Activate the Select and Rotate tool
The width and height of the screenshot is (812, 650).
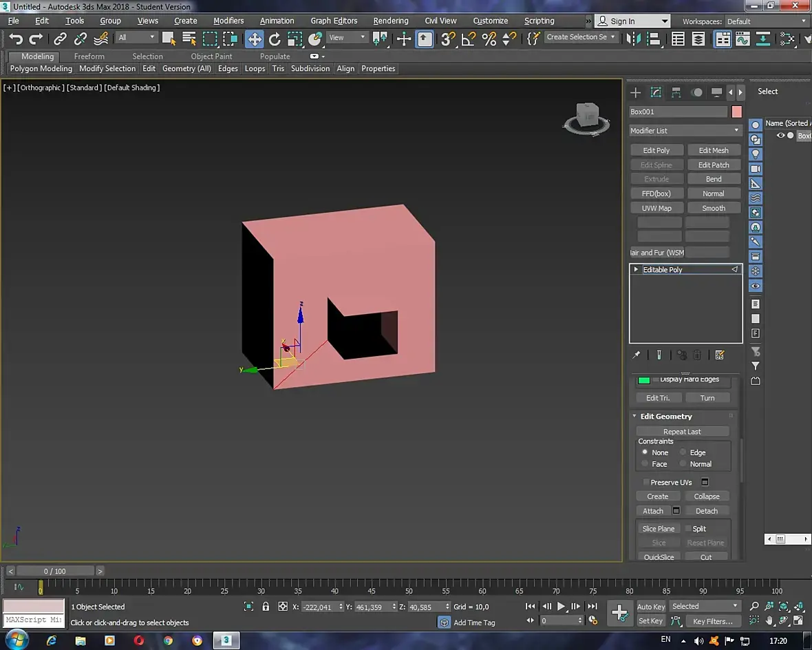(x=275, y=39)
